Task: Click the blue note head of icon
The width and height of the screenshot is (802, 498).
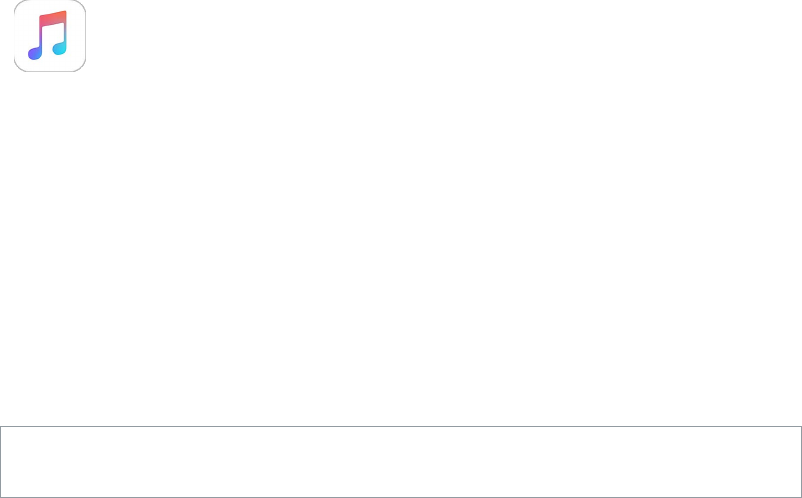Action: [x=59, y=48]
